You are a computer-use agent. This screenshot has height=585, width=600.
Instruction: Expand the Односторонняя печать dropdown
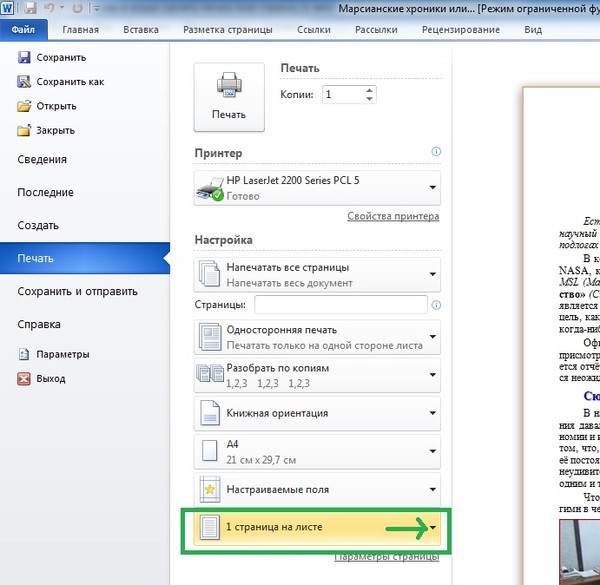[x=317, y=337]
